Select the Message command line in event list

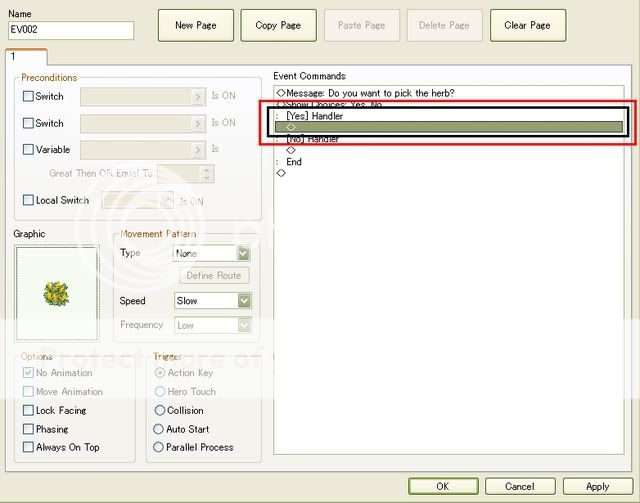tap(370, 93)
